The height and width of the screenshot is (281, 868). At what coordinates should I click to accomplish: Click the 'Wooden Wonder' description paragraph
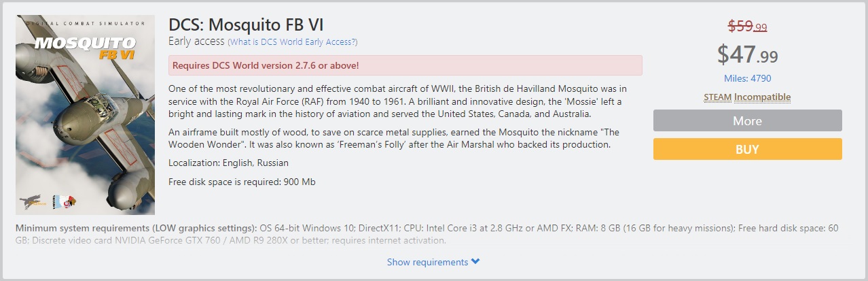pyautogui.click(x=394, y=138)
